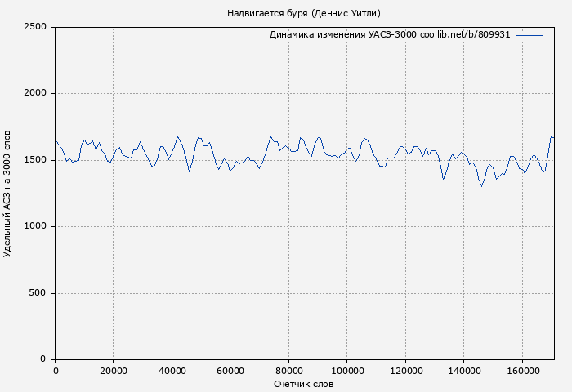This screenshot has height=392, width=572.
Task: Click the 40000 x-axis tick label
Action: click(x=172, y=370)
